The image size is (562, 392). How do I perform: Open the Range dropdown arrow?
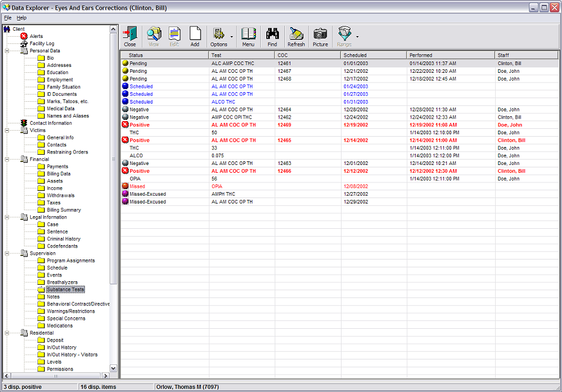[x=357, y=37]
